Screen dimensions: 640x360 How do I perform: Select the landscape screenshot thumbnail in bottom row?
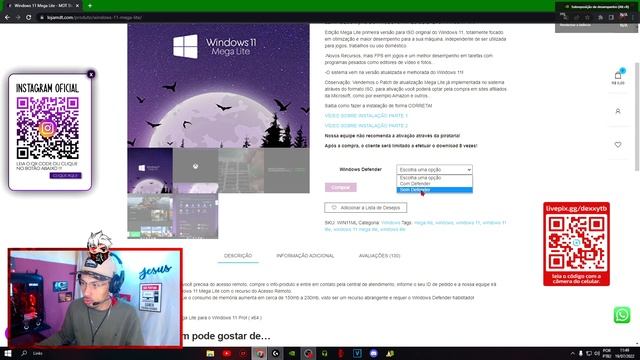150,216
